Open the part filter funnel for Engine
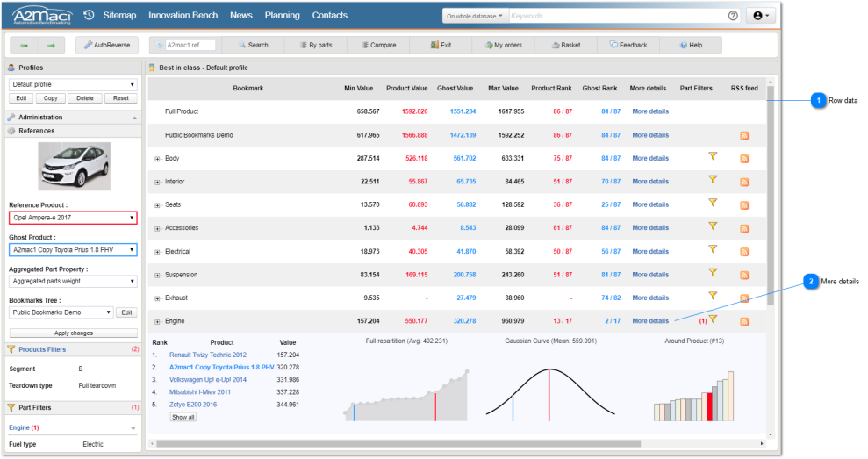The image size is (868, 459). tap(713, 319)
